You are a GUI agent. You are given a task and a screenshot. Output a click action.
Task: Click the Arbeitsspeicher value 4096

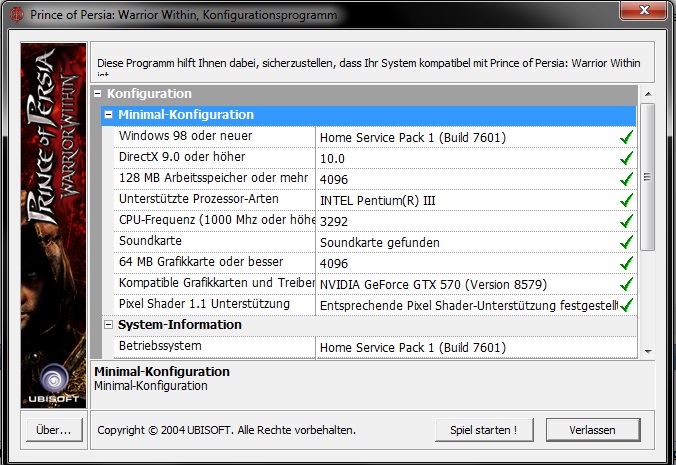coord(334,180)
